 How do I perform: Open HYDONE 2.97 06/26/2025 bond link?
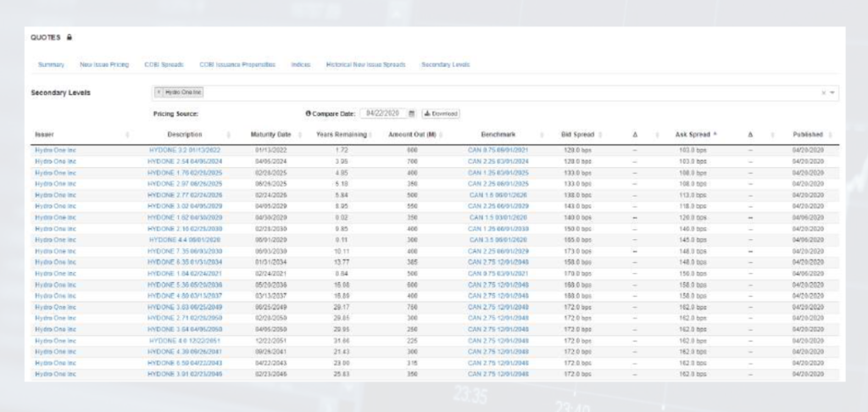(x=185, y=184)
